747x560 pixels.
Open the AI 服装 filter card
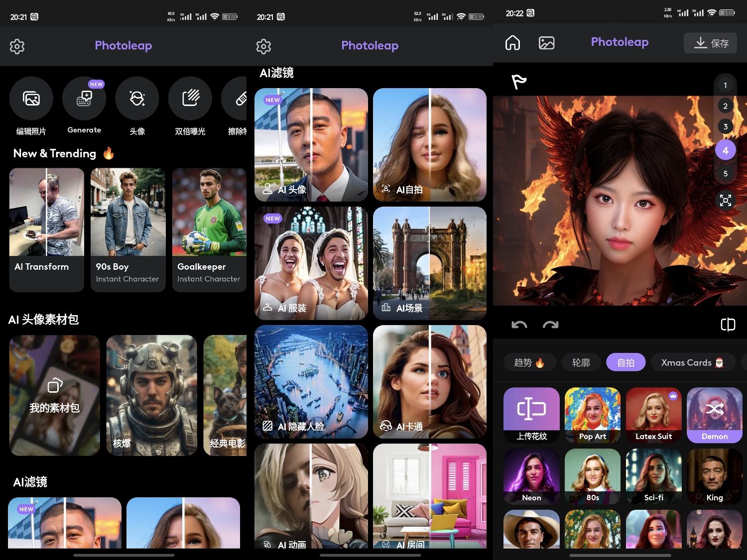(311, 263)
